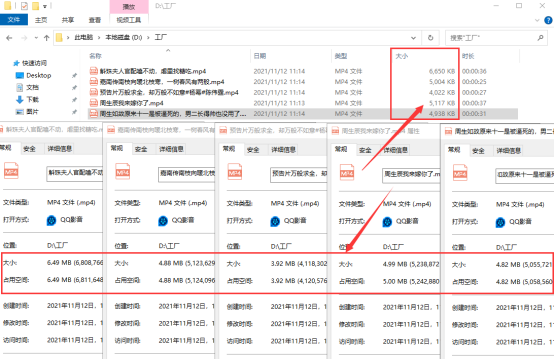554x360 pixels.
Task: Select 快速访问 in the navigation pane
Action: (x=34, y=63)
